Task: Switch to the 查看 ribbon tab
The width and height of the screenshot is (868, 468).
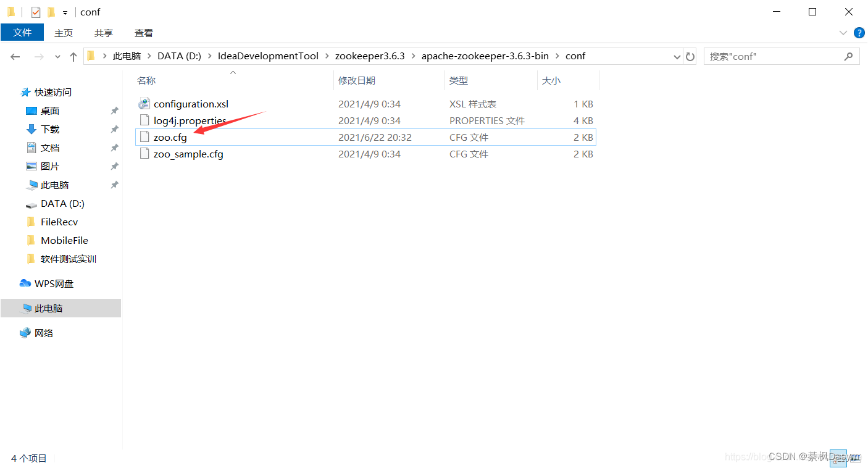Action: (x=144, y=33)
